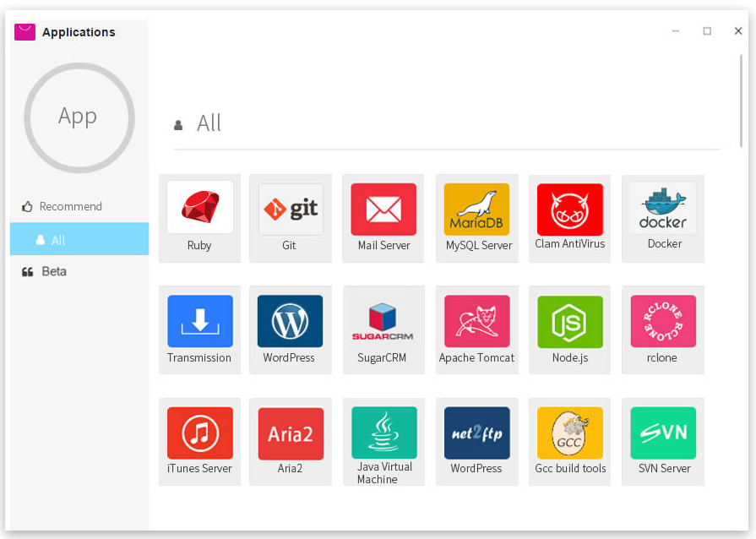Screen dimensions: 756x539
Task: Click the "Node.js" label text
Action: pyautogui.click(x=570, y=357)
